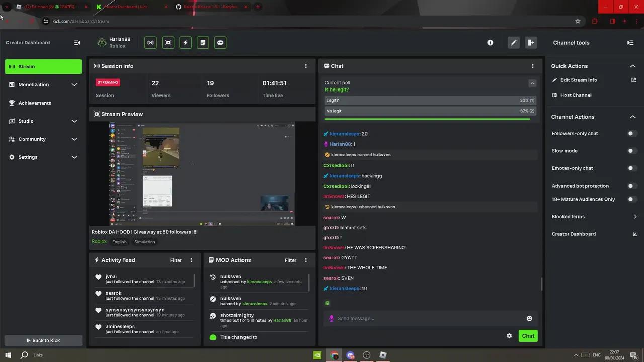The image size is (644, 362).
Task: Switch to the GitHub Release browser tab
Action: 212,7
